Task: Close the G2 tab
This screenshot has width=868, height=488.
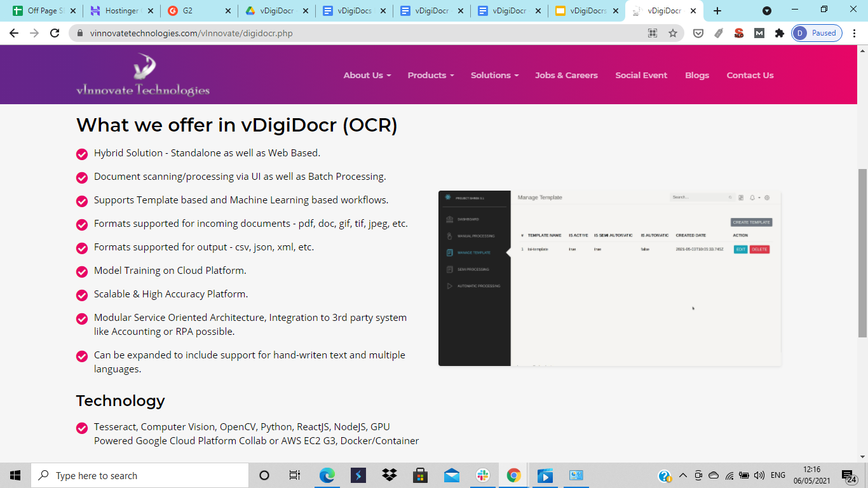Action: click(228, 11)
